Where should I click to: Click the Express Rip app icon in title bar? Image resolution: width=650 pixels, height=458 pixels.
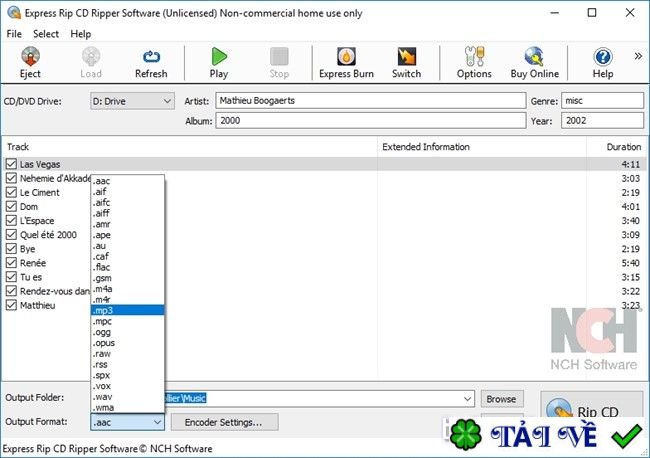pyautogui.click(x=14, y=13)
